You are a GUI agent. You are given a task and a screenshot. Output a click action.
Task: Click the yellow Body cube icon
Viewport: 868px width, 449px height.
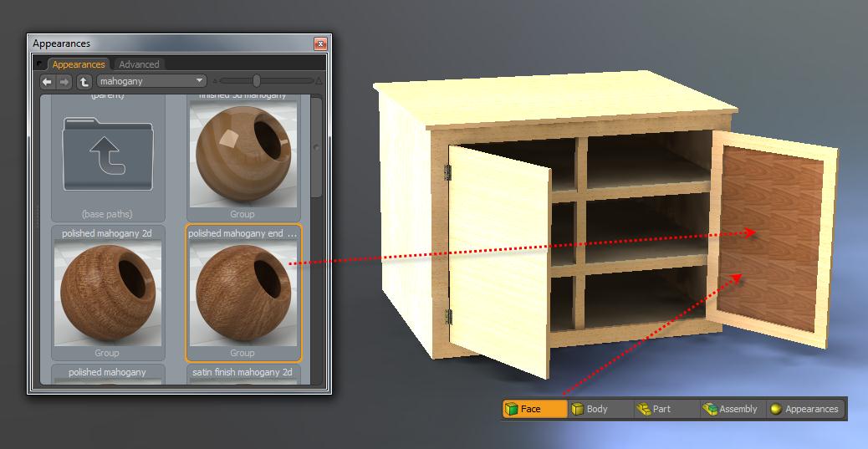[577, 409]
